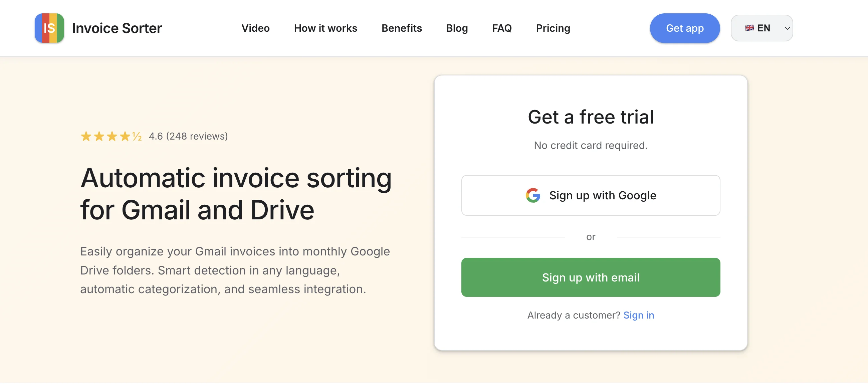
Task: Open the Pricing page
Action: click(553, 28)
